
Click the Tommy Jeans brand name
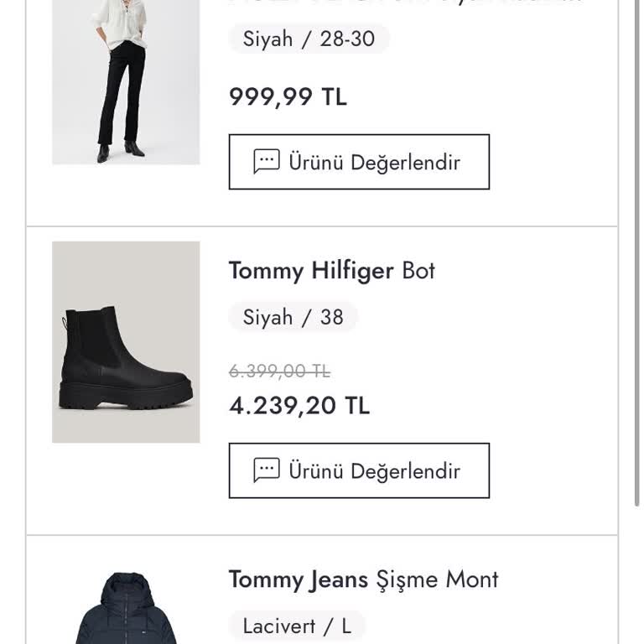pos(299,579)
